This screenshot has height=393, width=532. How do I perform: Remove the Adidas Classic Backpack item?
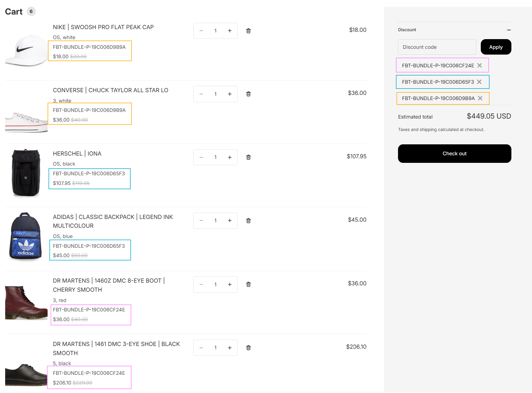tap(248, 220)
